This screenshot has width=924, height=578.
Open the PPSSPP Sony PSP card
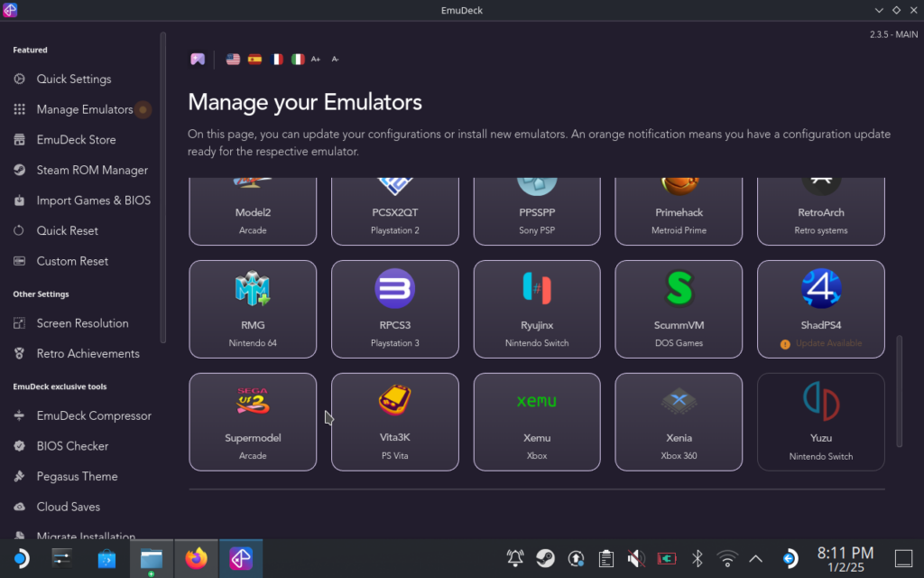(x=537, y=211)
